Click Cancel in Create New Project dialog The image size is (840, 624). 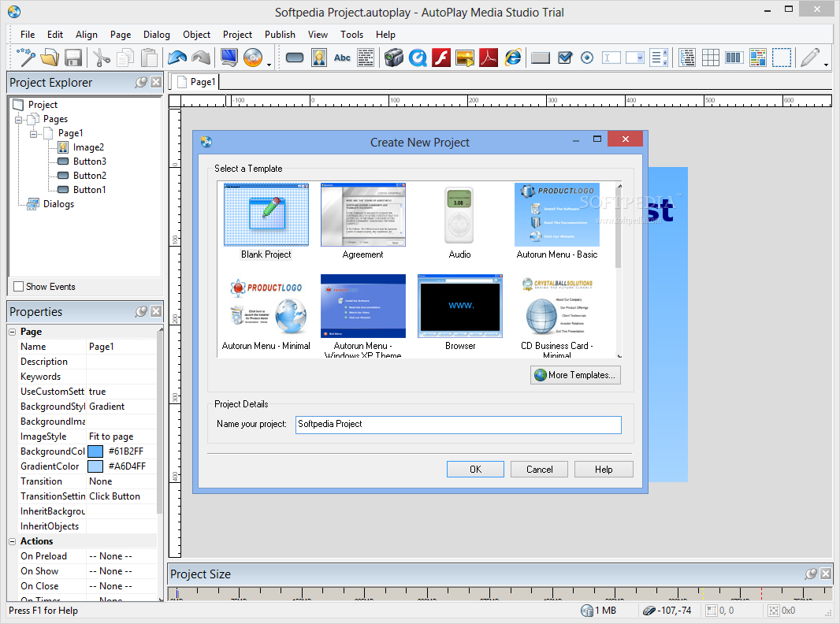[x=540, y=470]
